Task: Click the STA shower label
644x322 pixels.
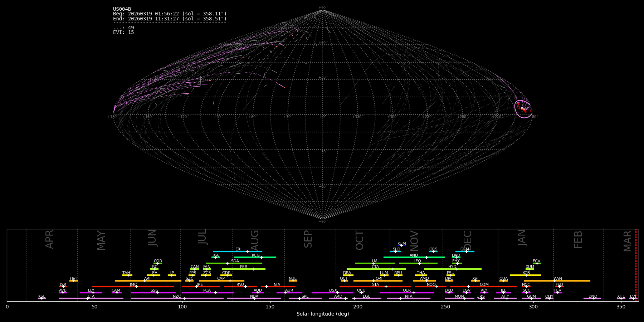Action: (375, 285)
